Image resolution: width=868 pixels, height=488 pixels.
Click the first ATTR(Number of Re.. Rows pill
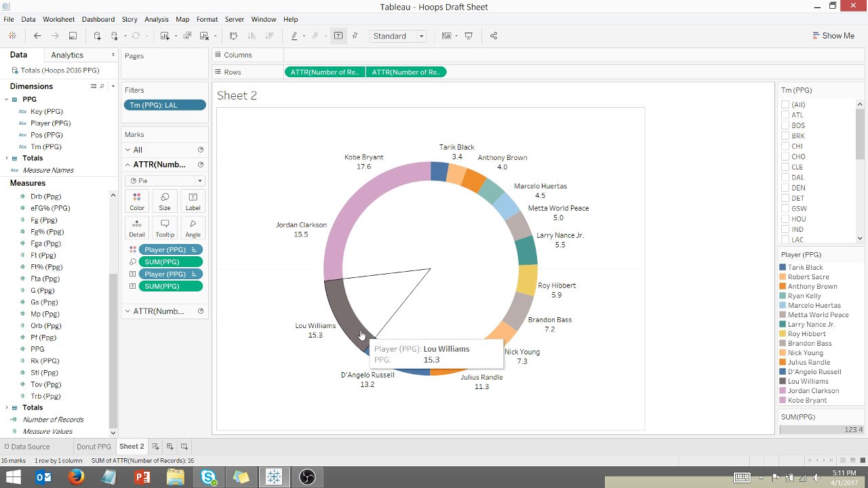pos(325,72)
